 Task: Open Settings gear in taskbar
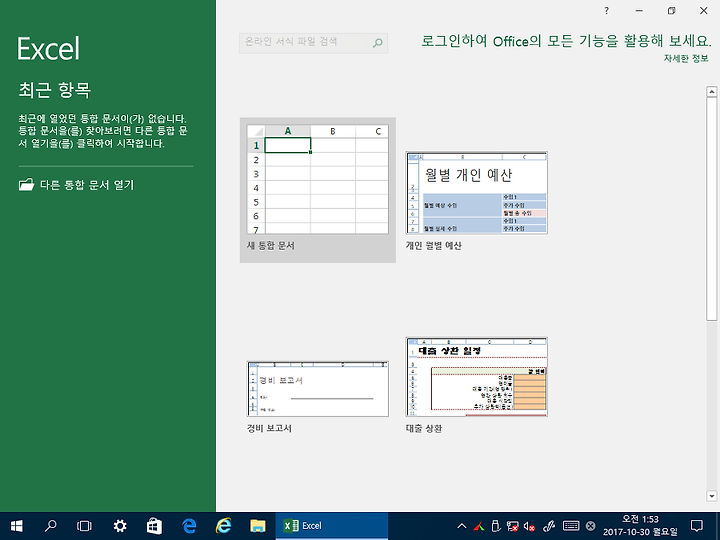pos(120,526)
